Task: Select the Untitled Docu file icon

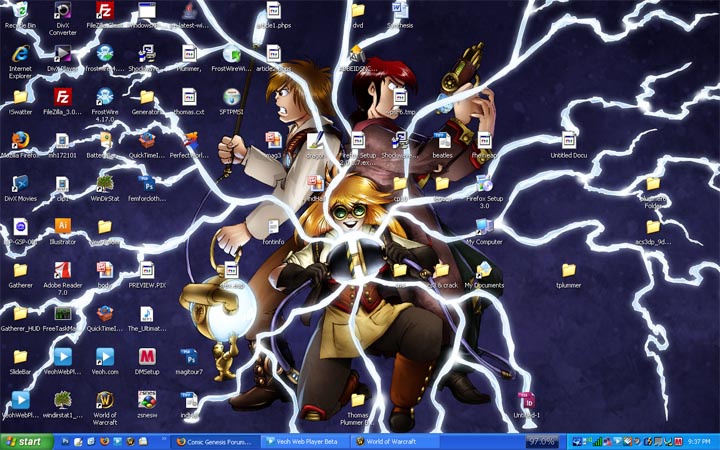Action: 568,141
